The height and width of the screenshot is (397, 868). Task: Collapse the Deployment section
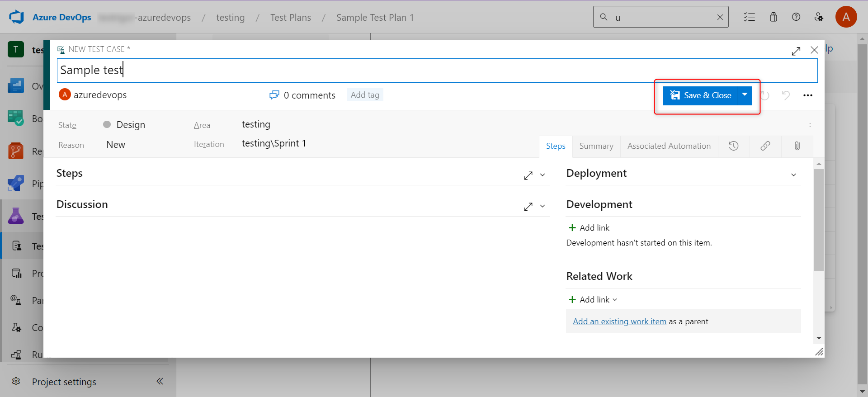tap(793, 175)
